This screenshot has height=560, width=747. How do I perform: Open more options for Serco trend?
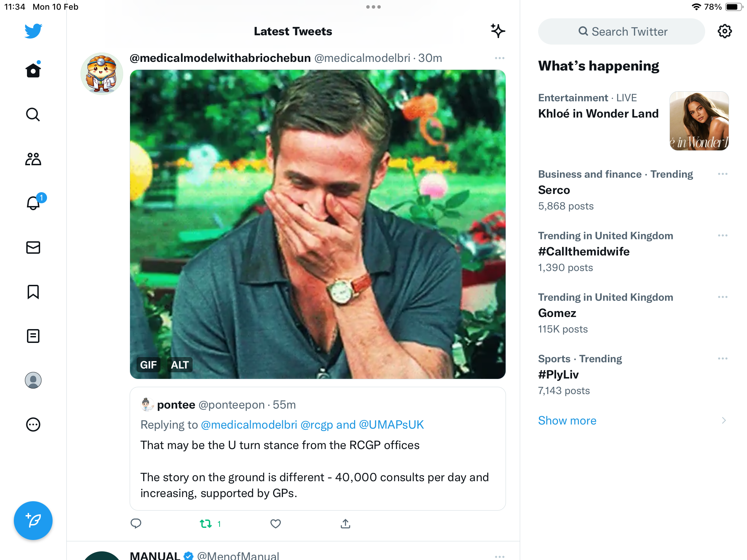click(723, 174)
